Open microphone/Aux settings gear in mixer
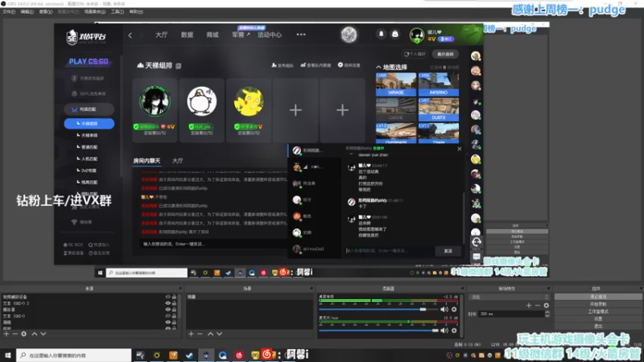The image size is (644, 362). [454, 331]
